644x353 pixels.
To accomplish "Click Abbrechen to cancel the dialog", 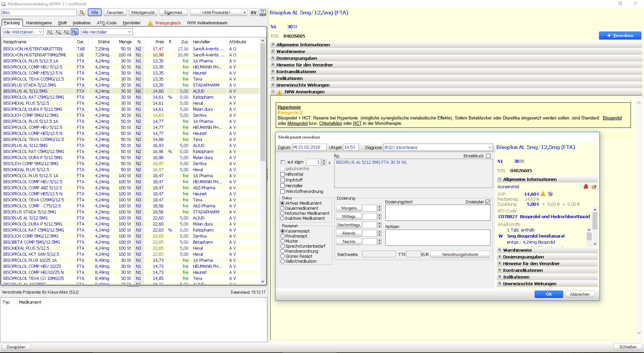I will pos(580,294).
